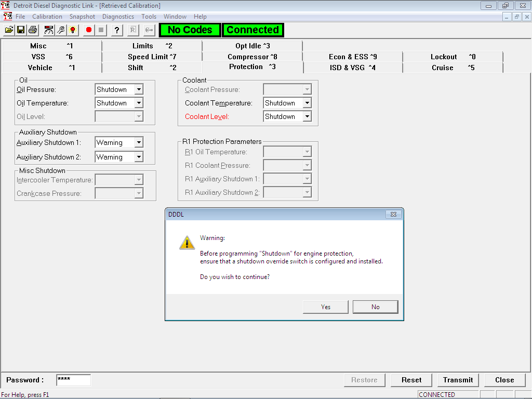Switch to the ISD & VSG tab
This screenshot has width=532, height=399.
tap(353, 68)
